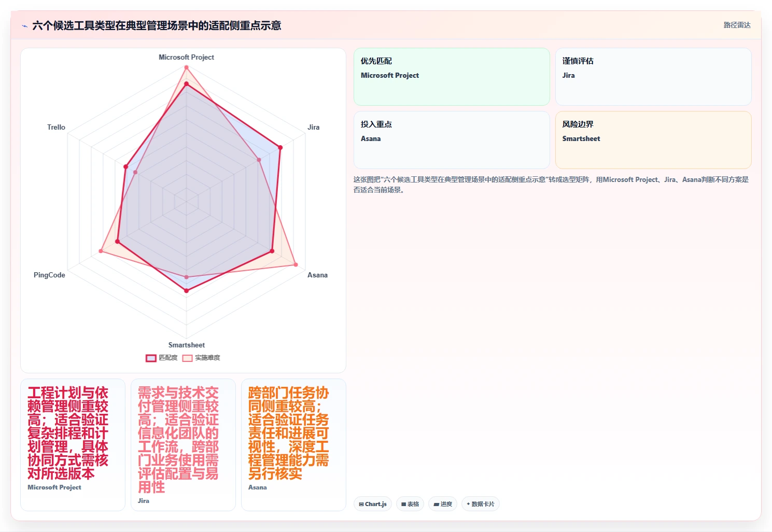
Task: Click the 实施难度 data point on Asana axis
Action: tap(296, 264)
